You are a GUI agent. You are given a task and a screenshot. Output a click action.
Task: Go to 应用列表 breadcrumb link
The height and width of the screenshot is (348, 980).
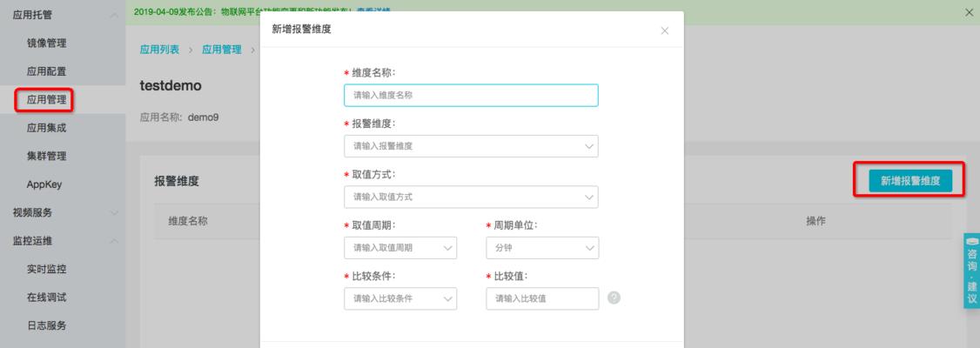point(159,50)
